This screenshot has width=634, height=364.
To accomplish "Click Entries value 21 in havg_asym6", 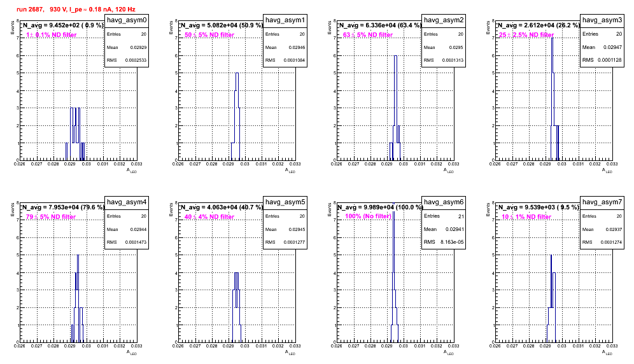I will (461, 216).
